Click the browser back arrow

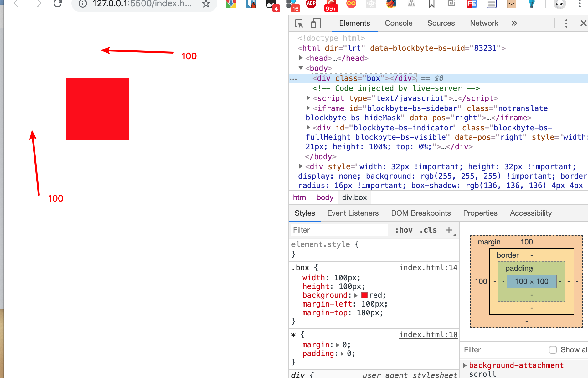coord(18,4)
